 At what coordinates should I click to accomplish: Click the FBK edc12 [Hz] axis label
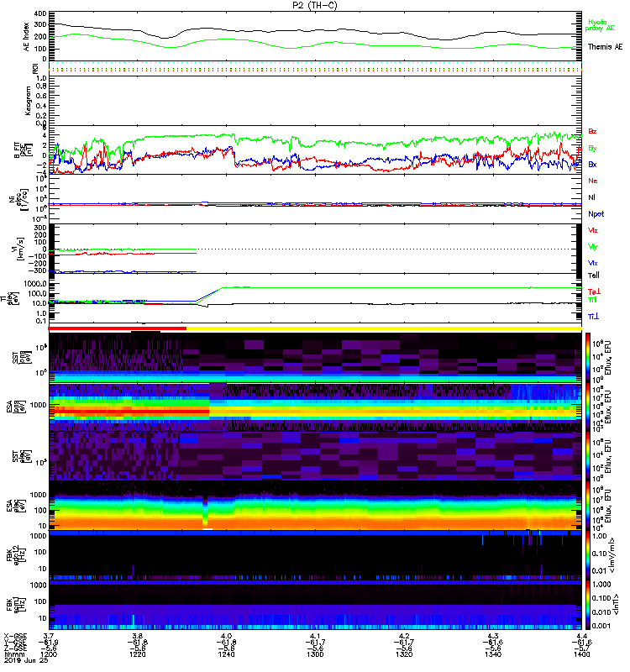point(15,554)
